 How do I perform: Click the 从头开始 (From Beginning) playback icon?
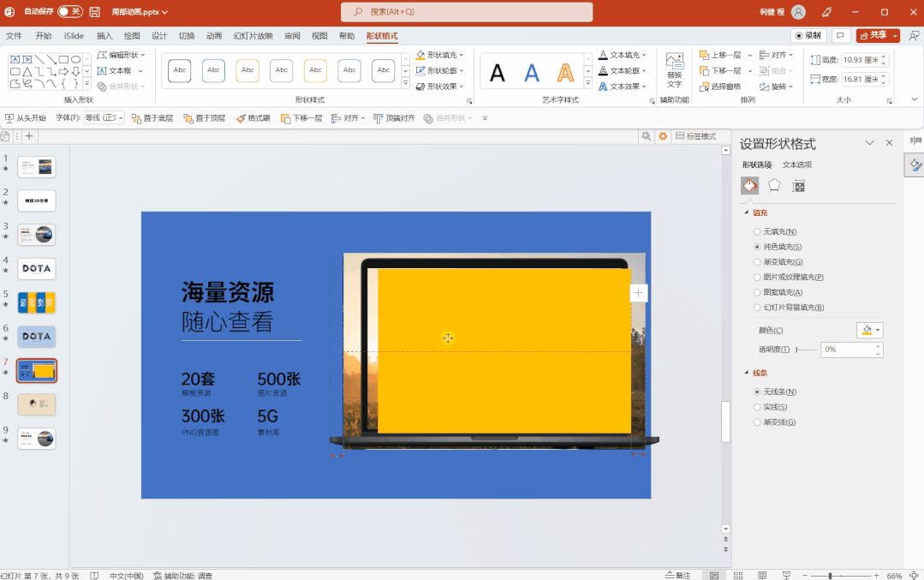9,117
